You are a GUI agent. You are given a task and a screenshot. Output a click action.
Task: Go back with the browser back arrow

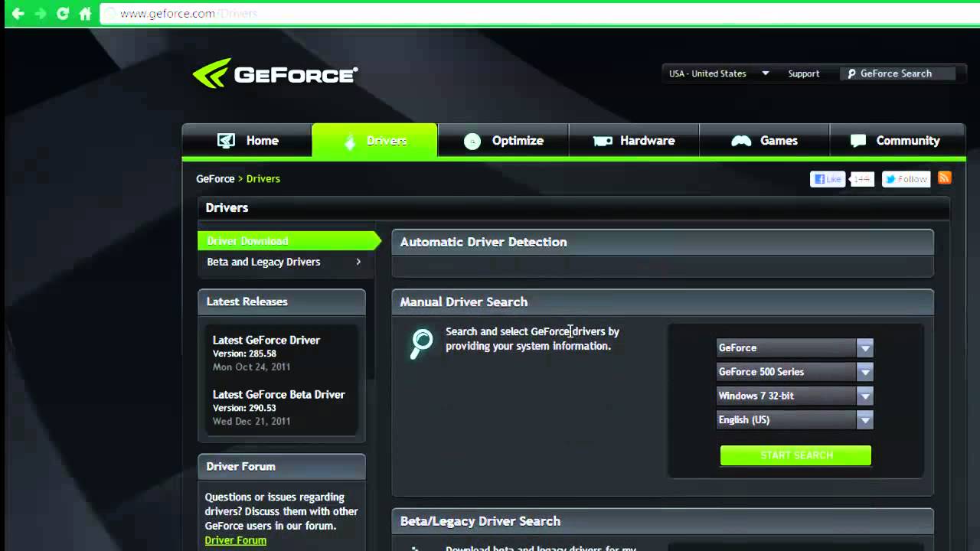pyautogui.click(x=18, y=14)
